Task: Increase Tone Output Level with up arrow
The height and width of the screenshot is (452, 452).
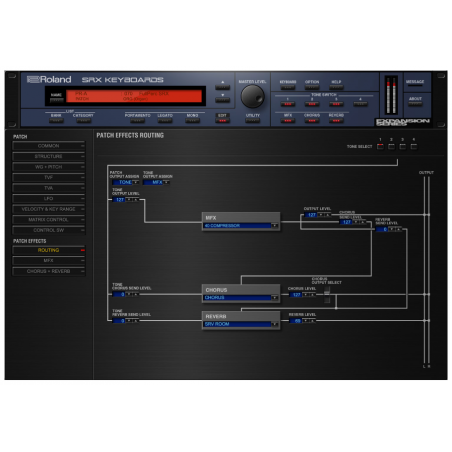Action: coord(136,200)
